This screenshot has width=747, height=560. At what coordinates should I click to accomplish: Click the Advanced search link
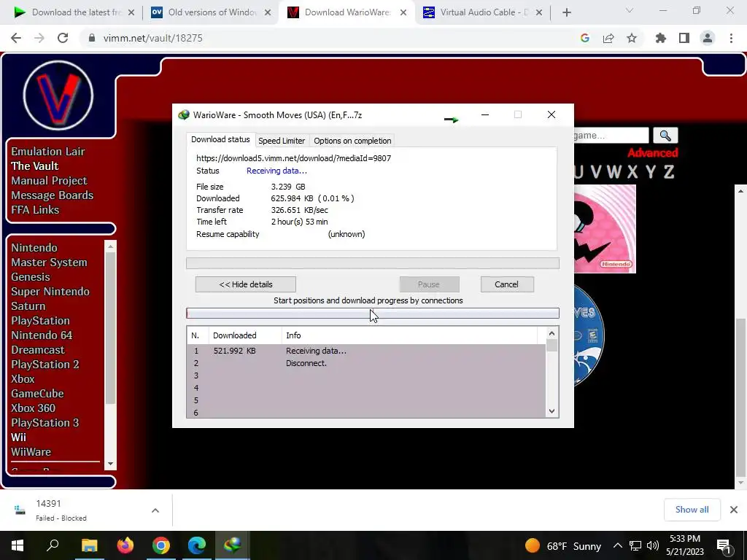pos(652,153)
